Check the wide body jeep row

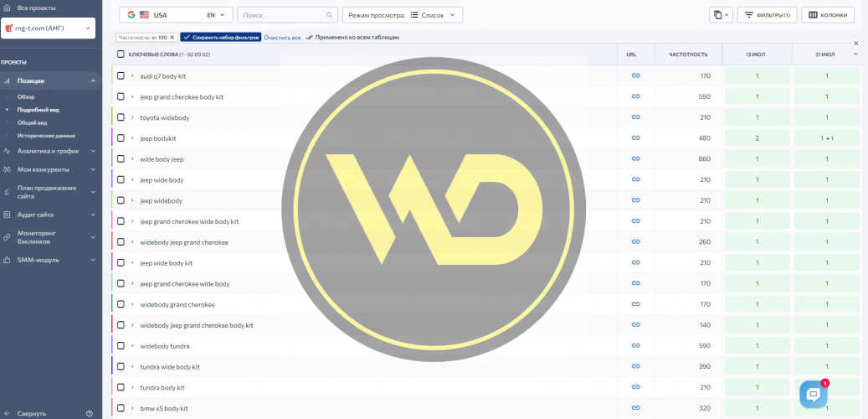click(121, 158)
